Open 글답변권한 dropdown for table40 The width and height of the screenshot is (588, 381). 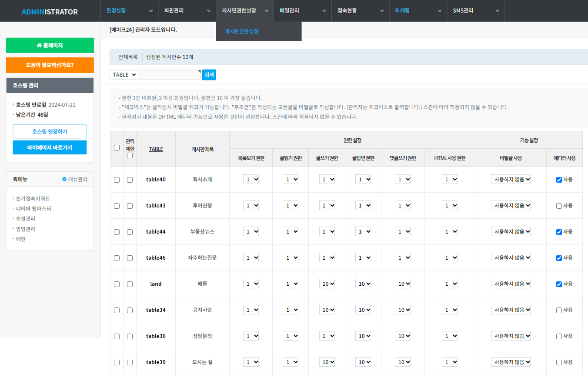click(363, 179)
